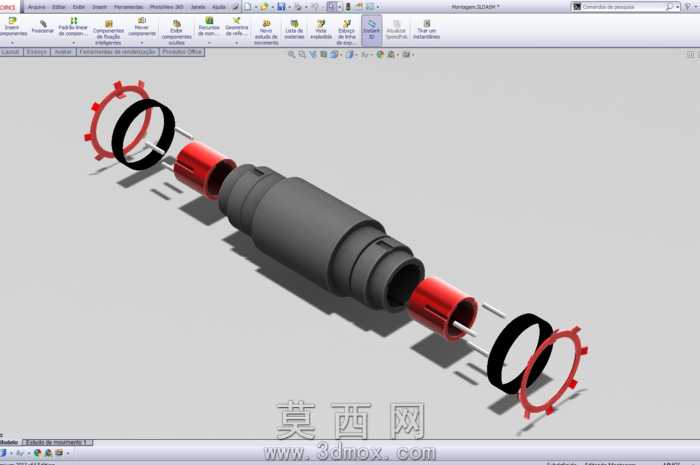
Task: Switch to Ferramentas de renderização tab
Action: [117, 52]
